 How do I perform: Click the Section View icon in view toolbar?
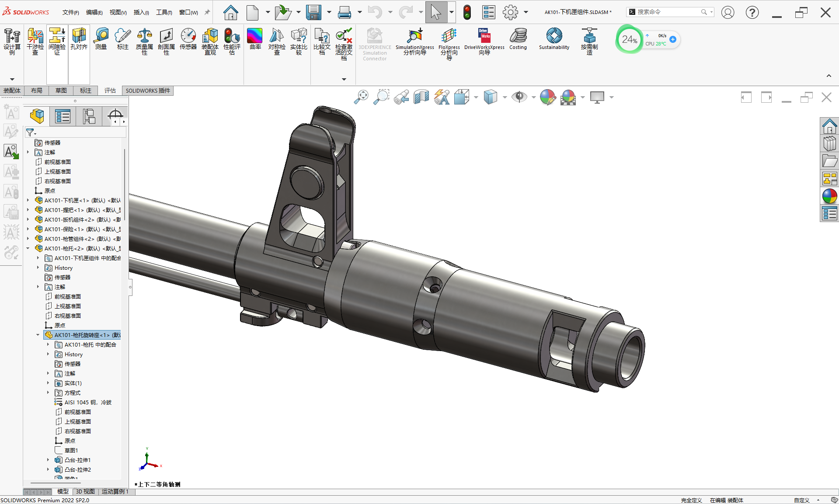coord(421,97)
